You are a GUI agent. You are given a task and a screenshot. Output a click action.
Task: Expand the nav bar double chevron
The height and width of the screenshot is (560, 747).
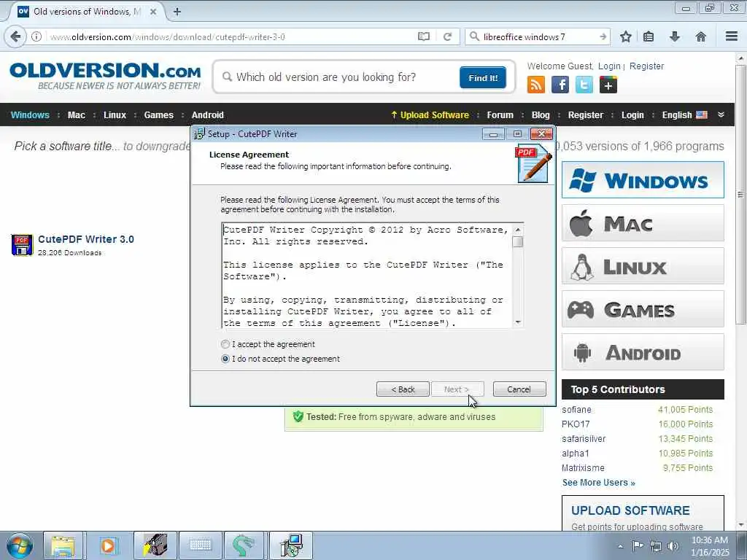click(721, 114)
